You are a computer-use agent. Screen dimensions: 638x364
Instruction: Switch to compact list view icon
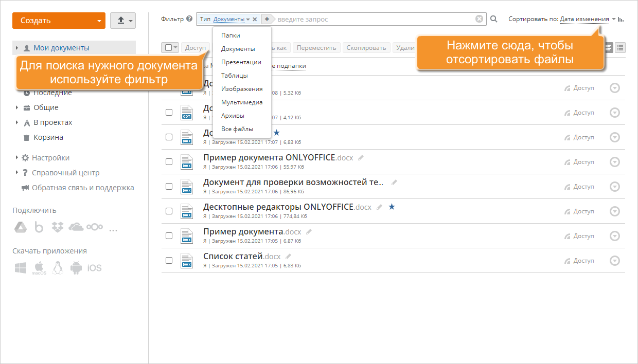point(621,47)
